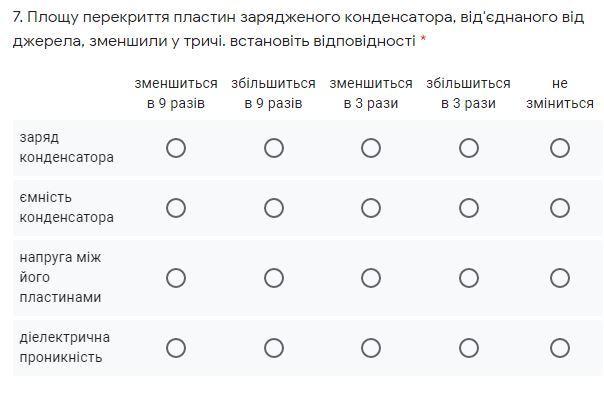Viewport: 604px width, 396px height.
Task: Mark 'збільшиться в 9 разів' for ємність конденсатора
Action: click(x=274, y=208)
